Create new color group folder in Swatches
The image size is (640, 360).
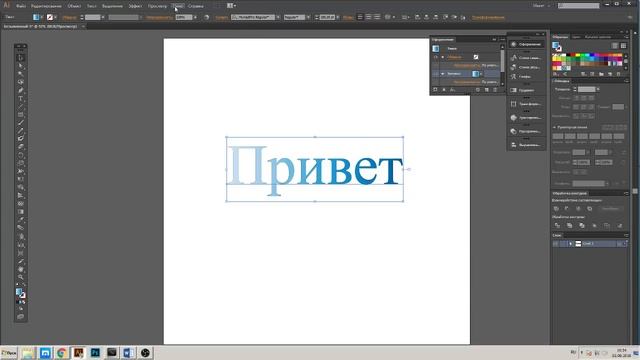tap(601, 74)
